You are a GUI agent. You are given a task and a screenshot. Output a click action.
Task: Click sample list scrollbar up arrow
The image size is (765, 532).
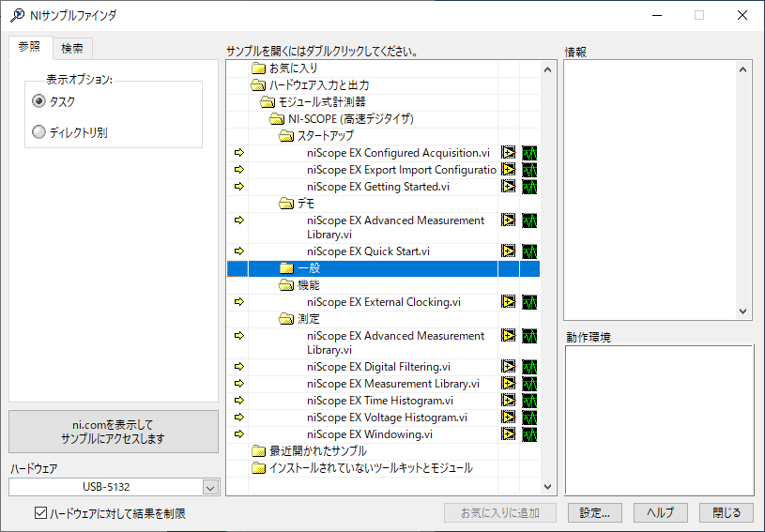(x=547, y=69)
